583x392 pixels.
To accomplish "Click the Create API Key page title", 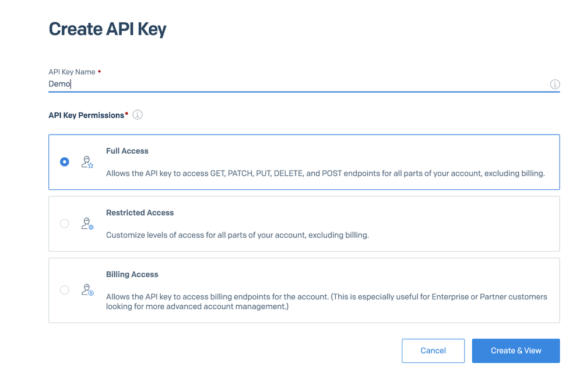I will click(x=107, y=29).
